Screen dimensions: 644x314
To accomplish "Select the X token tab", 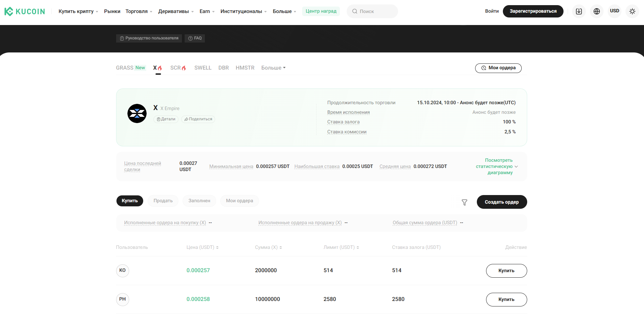I will (158, 68).
